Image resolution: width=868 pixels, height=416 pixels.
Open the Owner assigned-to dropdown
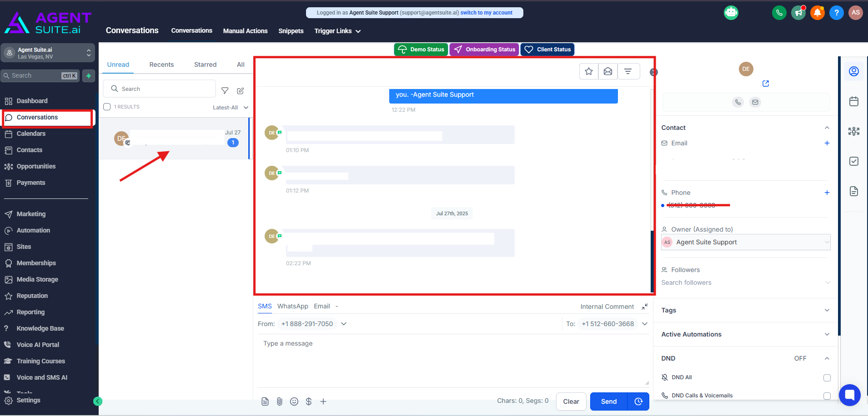coord(746,242)
